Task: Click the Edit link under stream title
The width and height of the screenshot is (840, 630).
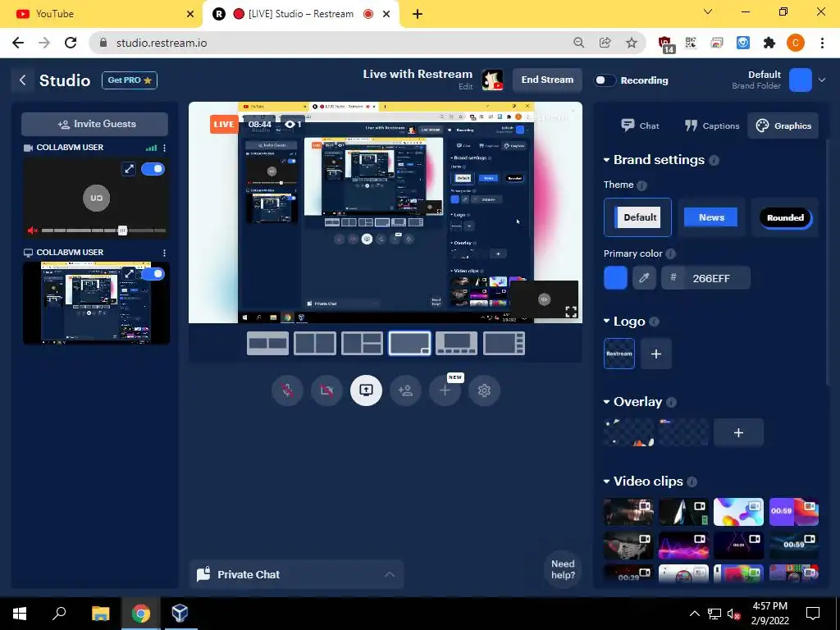Action: pos(466,87)
